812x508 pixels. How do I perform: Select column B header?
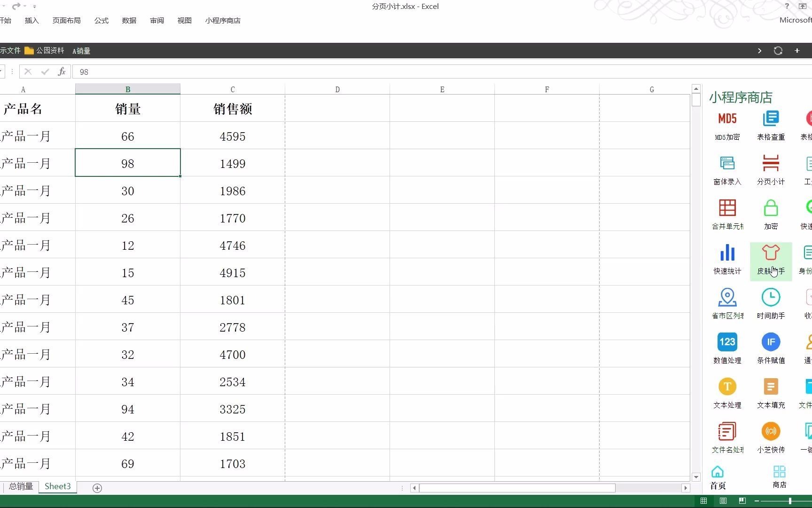[128, 89]
